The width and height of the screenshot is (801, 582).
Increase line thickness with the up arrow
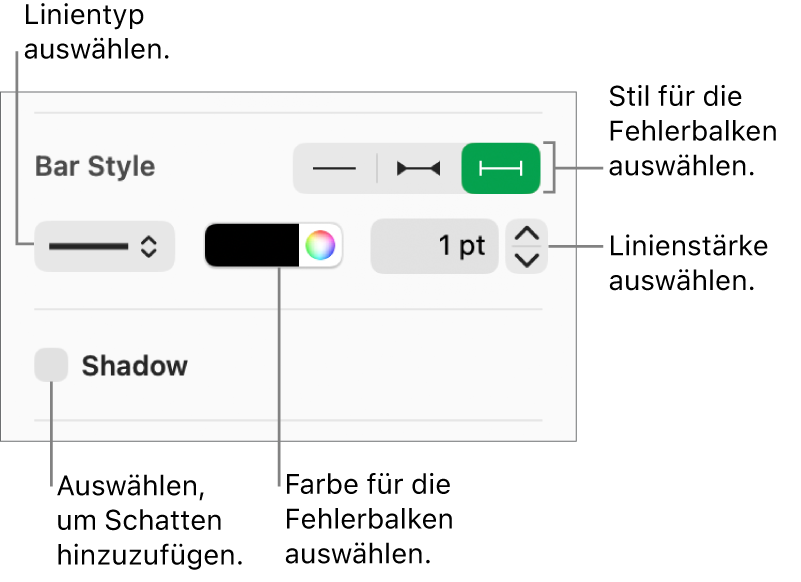527,234
